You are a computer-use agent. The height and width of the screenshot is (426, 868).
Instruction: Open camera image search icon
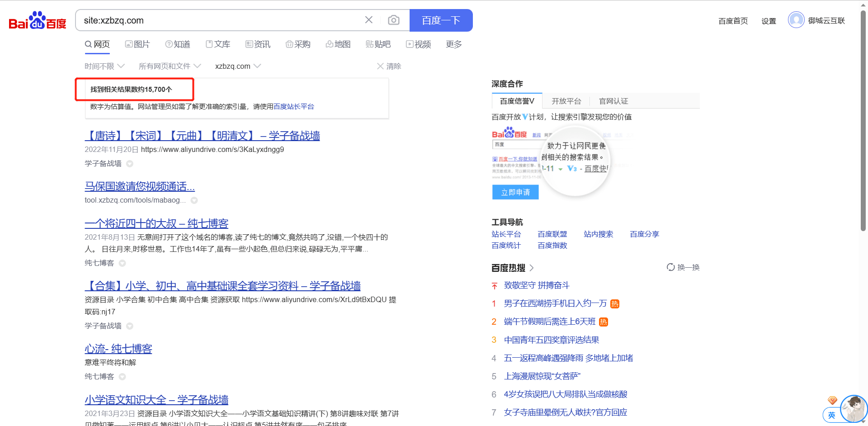[394, 20]
